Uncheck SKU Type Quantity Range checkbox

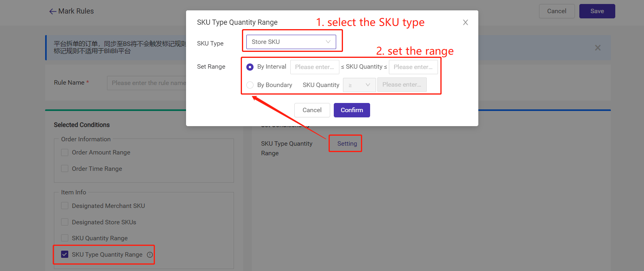tap(65, 254)
